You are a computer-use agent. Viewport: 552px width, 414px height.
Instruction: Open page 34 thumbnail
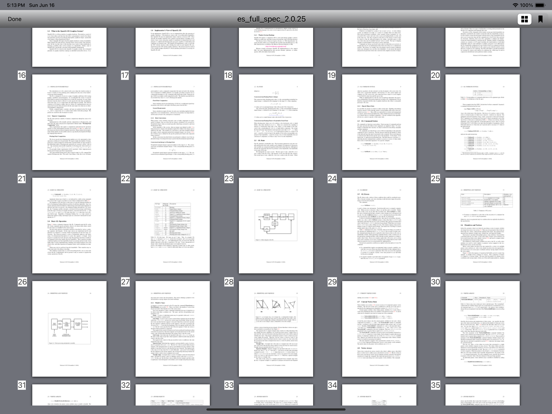pyautogui.click(x=379, y=395)
